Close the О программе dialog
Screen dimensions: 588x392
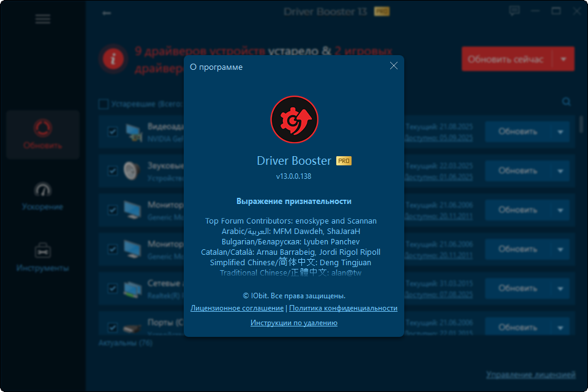click(393, 66)
